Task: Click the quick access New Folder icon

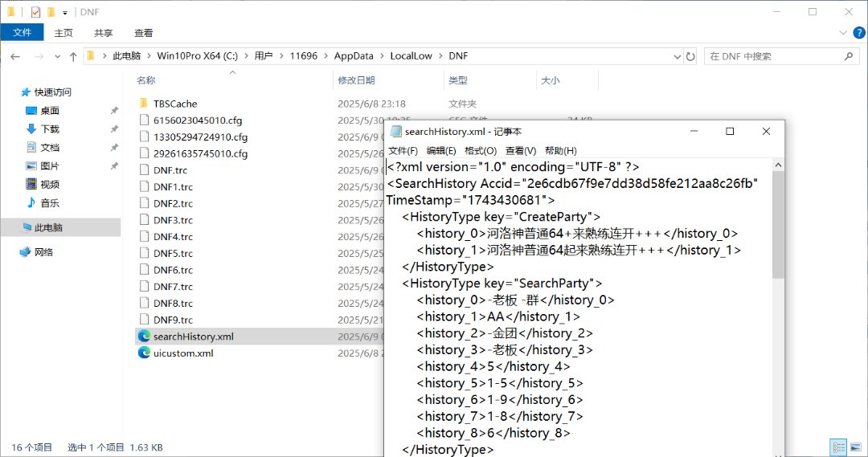Action: click(x=51, y=11)
